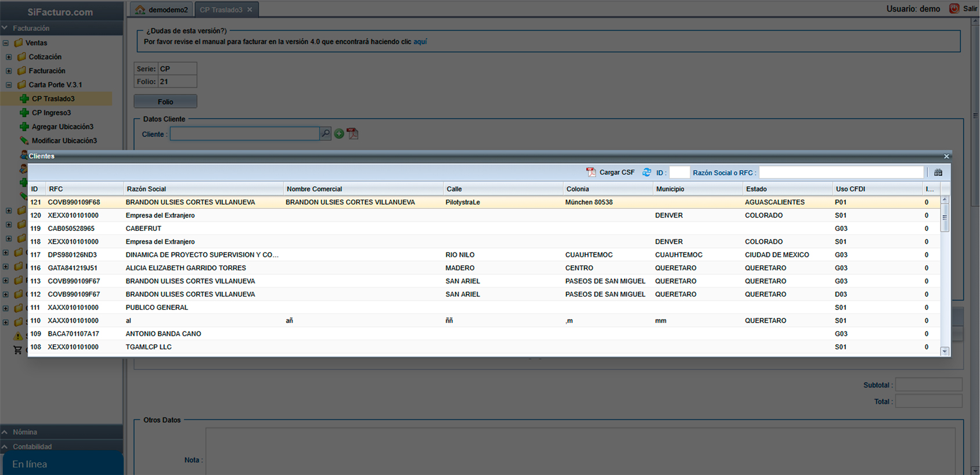This screenshot has width=980, height=475.
Task: Click the Razón Social o RFC search field
Action: [841, 173]
